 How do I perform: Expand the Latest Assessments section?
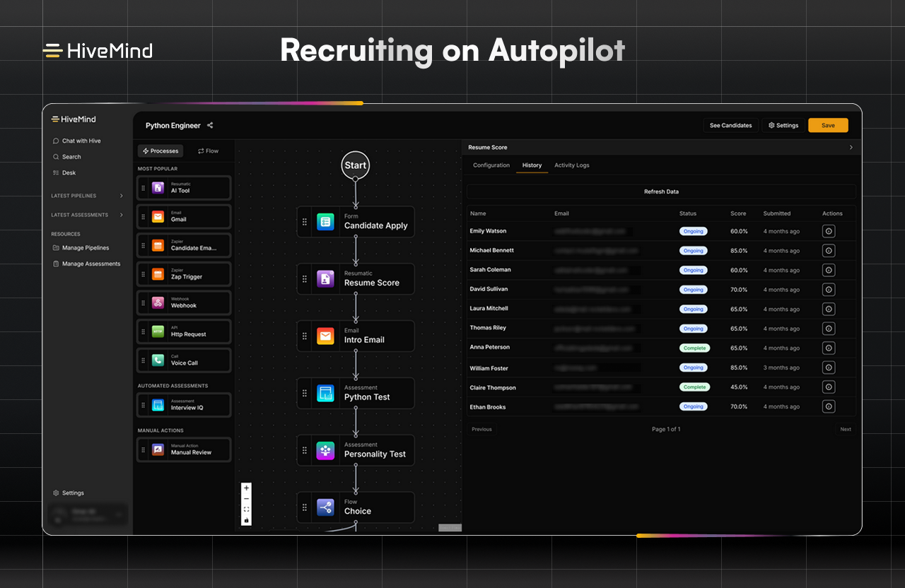(121, 215)
